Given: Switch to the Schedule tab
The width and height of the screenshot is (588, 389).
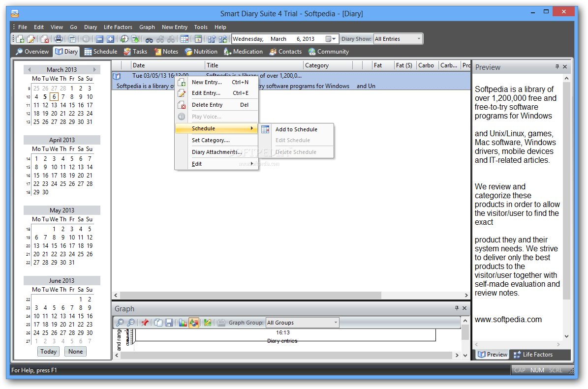Looking at the screenshot, I should pyautogui.click(x=101, y=52).
